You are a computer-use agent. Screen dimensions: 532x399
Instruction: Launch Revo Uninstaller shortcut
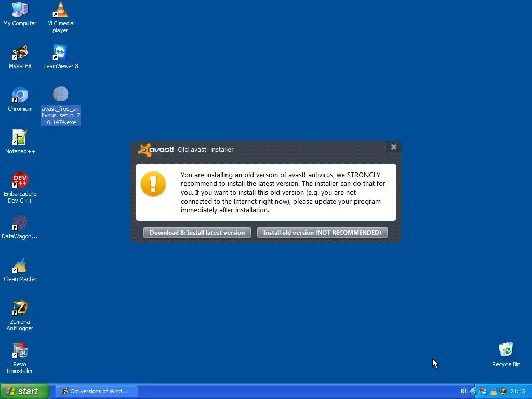coord(20,358)
